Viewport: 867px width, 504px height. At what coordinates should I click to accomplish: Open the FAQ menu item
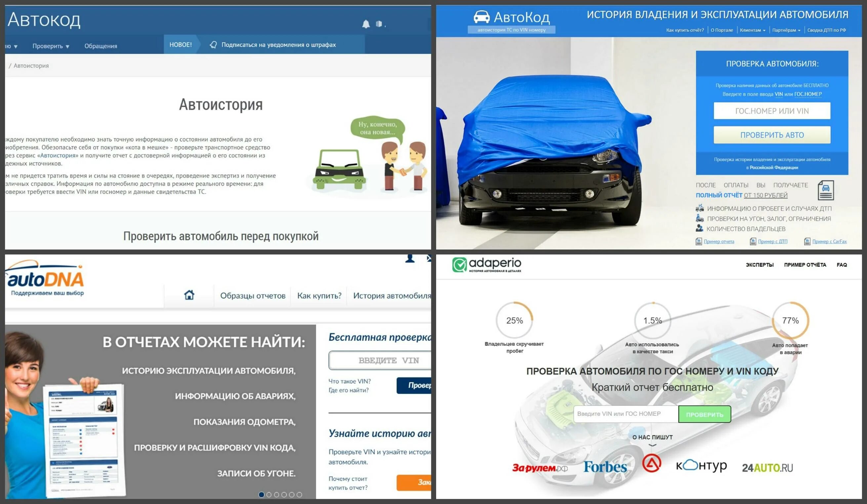[x=842, y=265]
